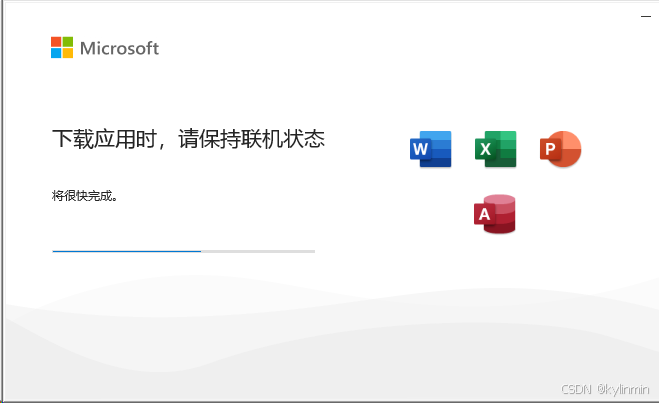
Task: Click the heading 下载应用时，请保持联机状态
Action: point(188,139)
